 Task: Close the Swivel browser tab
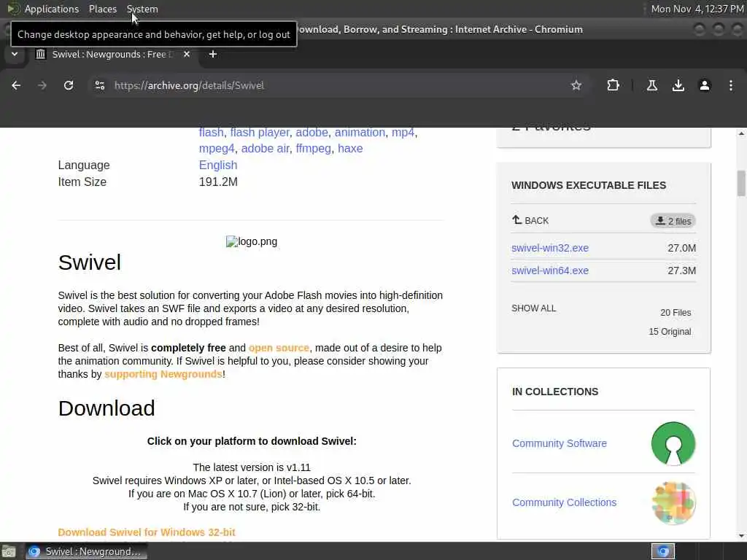[x=187, y=54]
